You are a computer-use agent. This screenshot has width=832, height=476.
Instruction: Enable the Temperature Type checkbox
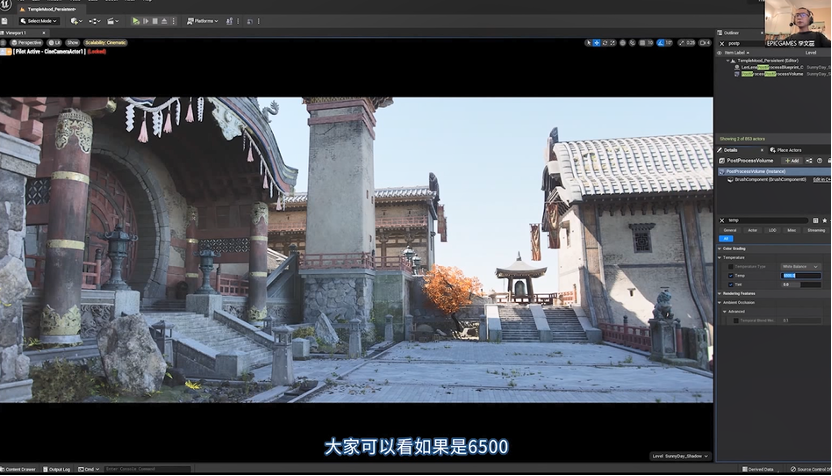[731, 266]
